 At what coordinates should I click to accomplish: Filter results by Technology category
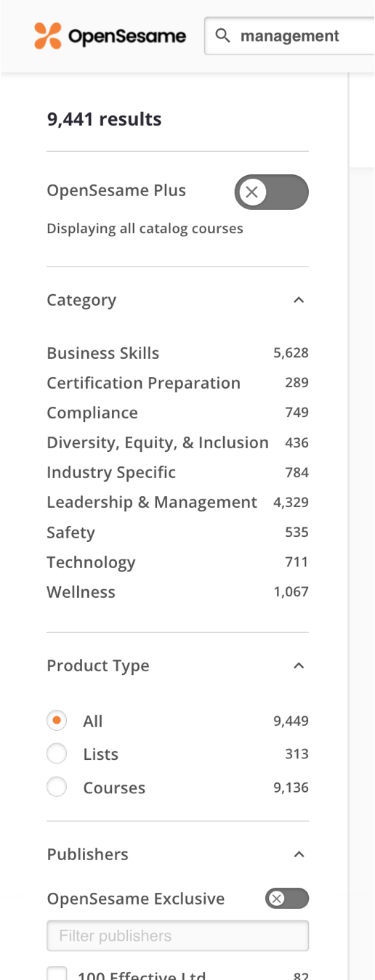pos(91,562)
